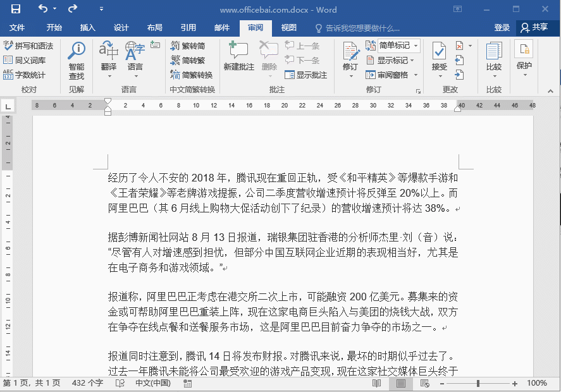Click the Undo arrow icon
561x392 pixels.
(x=43, y=8)
